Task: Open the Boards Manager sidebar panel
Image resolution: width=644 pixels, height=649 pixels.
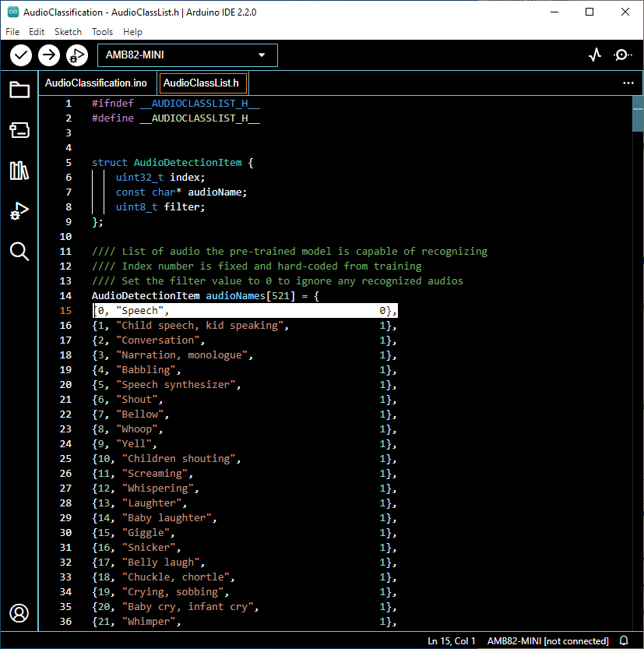Action: coord(19,130)
